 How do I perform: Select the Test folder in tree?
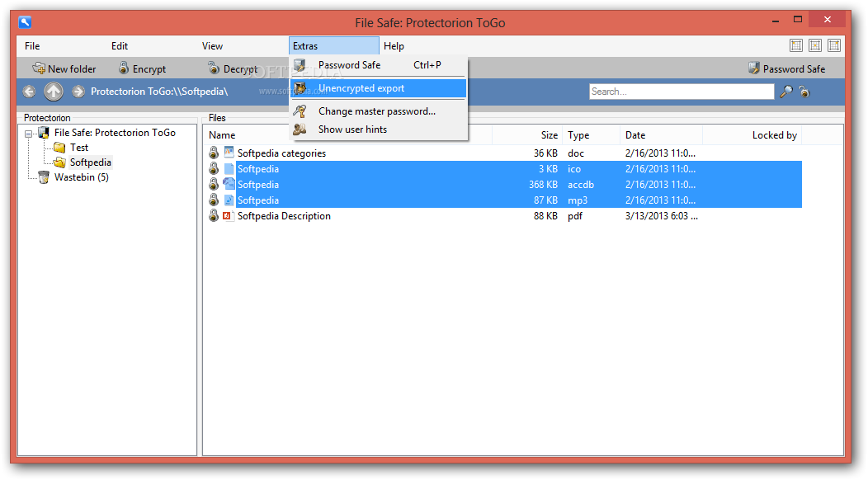79,148
